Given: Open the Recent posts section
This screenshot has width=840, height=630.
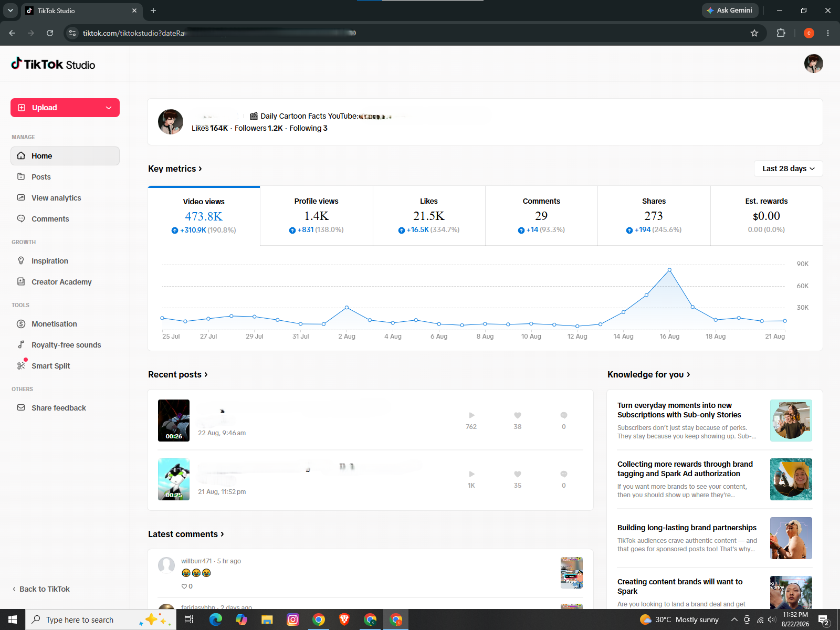Looking at the screenshot, I should tap(178, 374).
